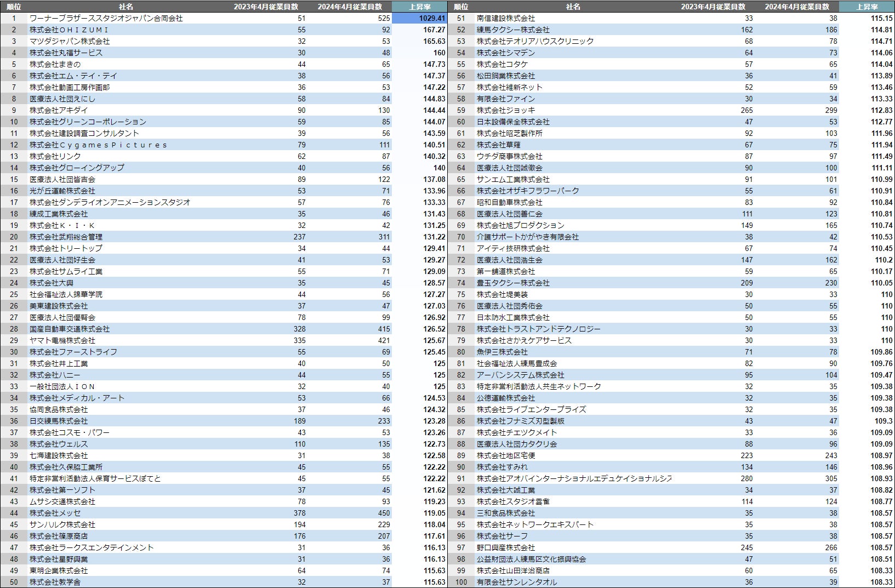
Task: Click on 日本設備保全株式会社
Action: pyautogui.click(x=513, y=122)
